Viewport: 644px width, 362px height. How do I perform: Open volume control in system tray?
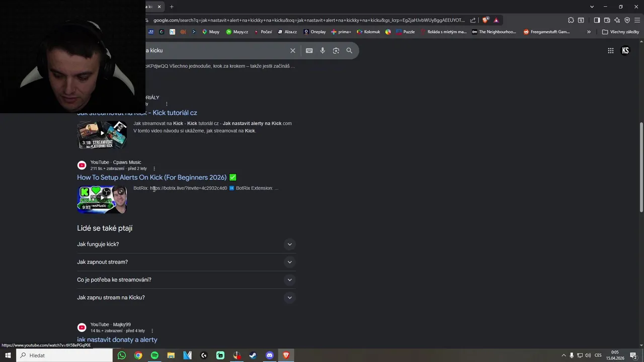click(x=588, y=355)
